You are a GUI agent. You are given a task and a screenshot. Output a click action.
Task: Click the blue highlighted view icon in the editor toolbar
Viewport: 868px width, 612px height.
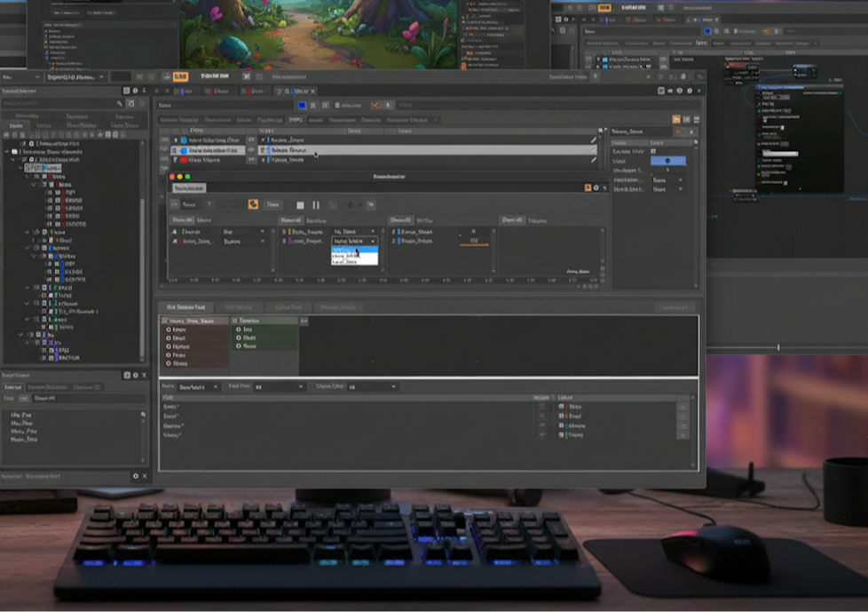coord(301,105)
